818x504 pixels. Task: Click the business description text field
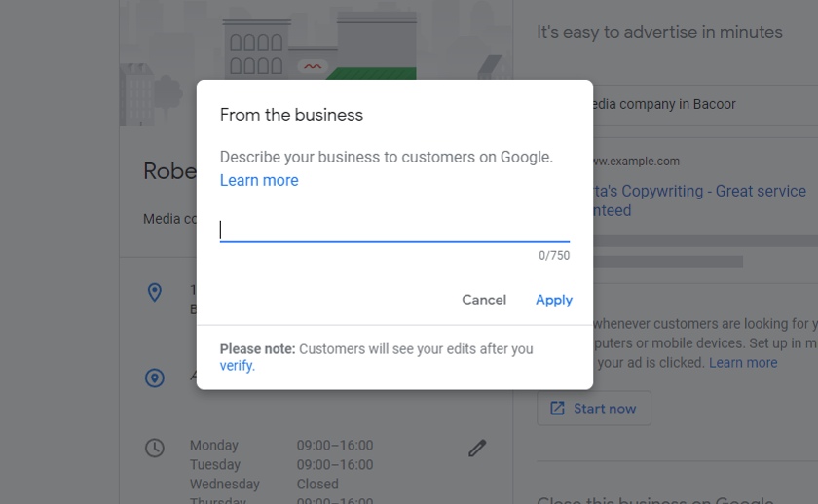click(394, 231)
